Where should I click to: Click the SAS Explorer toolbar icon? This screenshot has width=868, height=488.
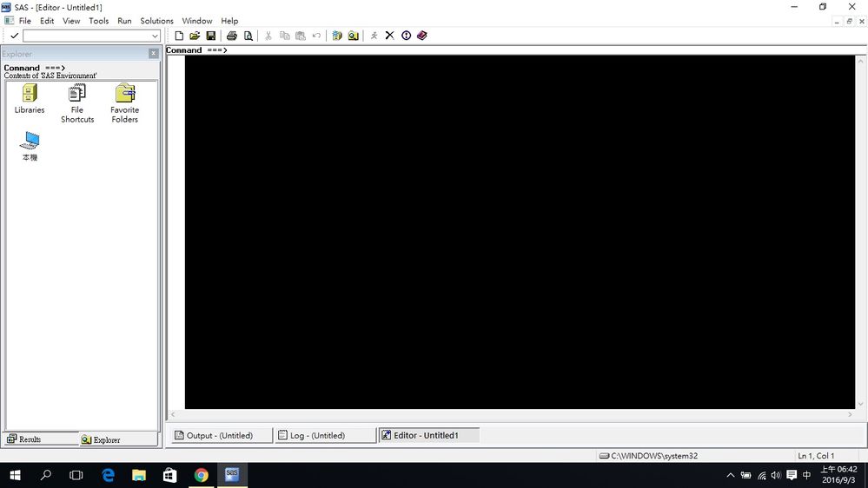(x=353, y=36)
